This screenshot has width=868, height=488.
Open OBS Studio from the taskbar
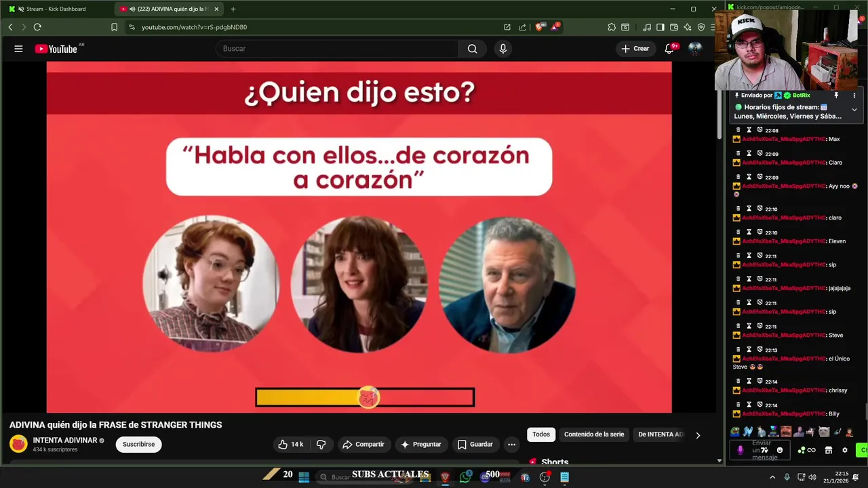(x=545, y=477)
